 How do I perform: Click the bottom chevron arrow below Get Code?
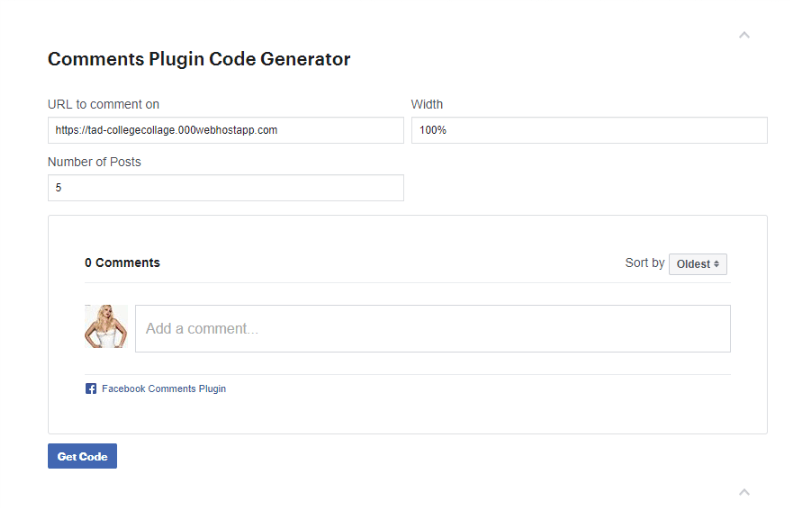[x=744, y=492]
